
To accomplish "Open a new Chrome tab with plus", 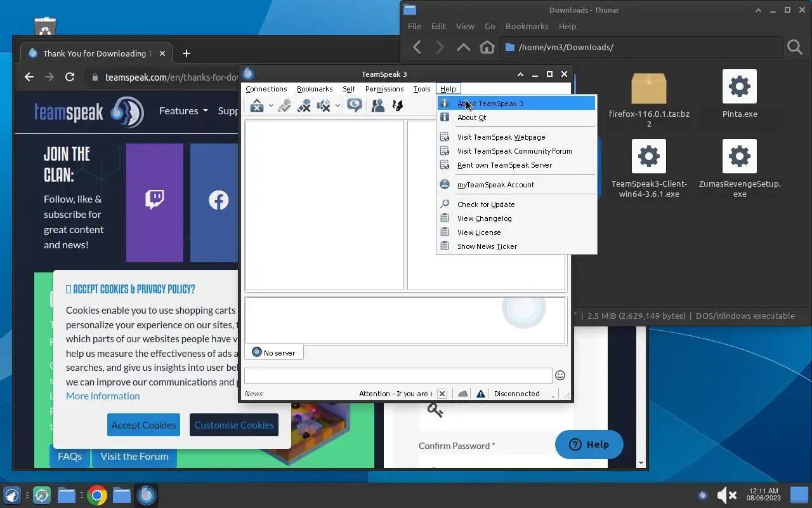I will point(186,53).
